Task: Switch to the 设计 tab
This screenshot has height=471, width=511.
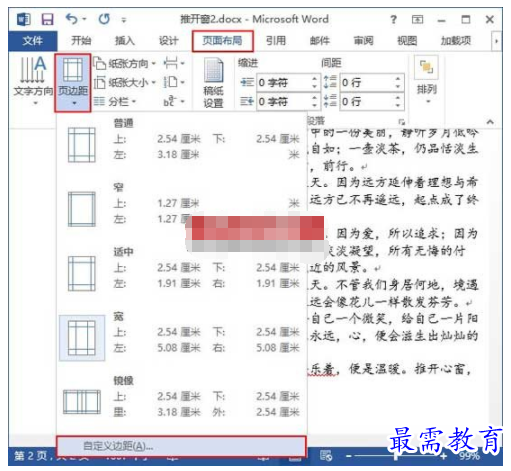Action: click(x=168, y=41)
